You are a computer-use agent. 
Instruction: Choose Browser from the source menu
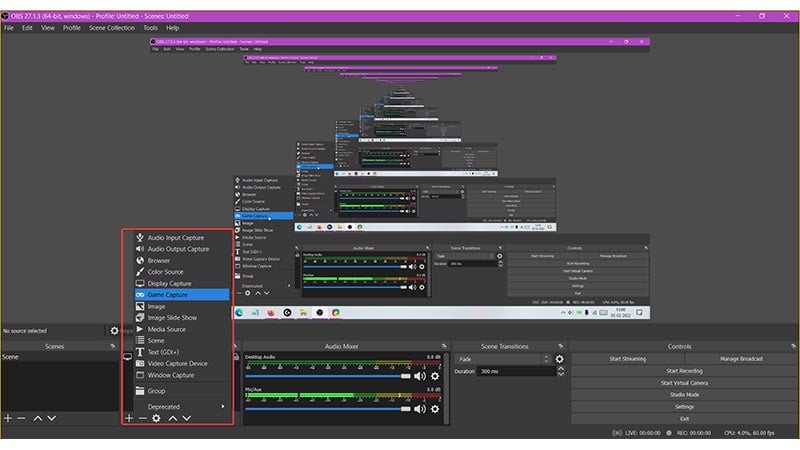pyautogui.click(x=182, y=260)
